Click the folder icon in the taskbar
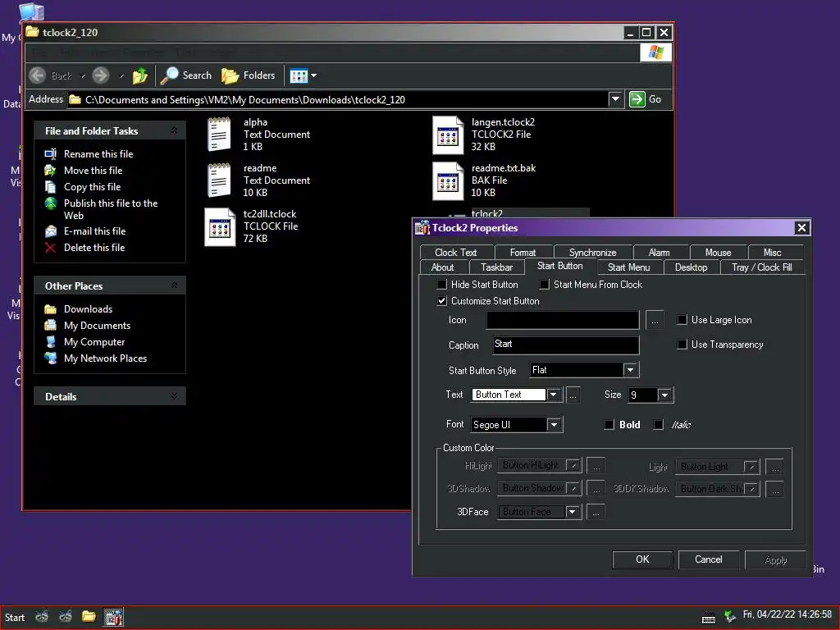 [89, 617]
